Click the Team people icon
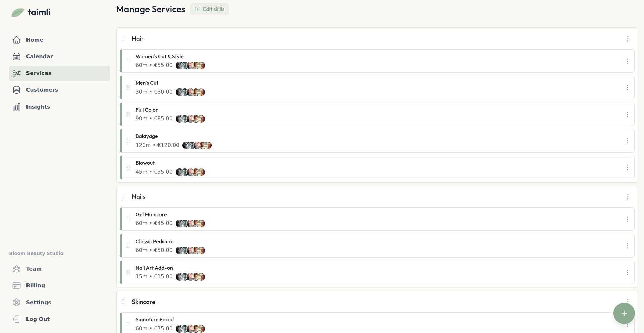This screenshot has height=333, width=644. point(17,269)
